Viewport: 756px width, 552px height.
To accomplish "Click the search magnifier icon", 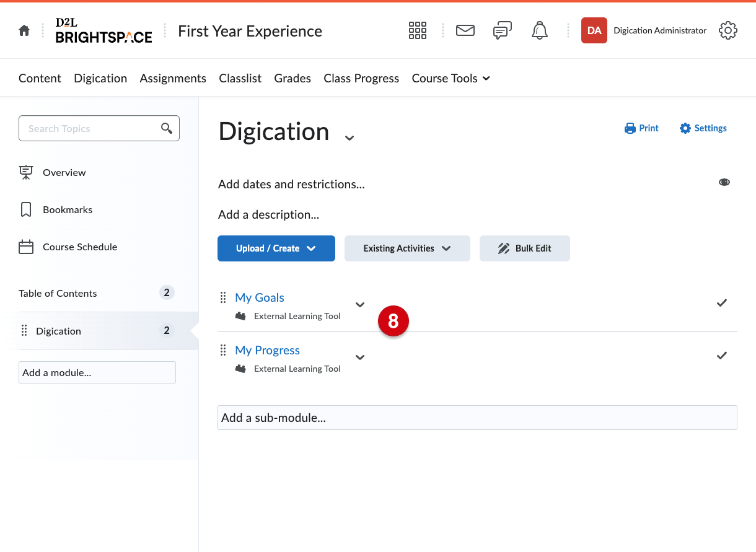I will [x=167, y=128].
